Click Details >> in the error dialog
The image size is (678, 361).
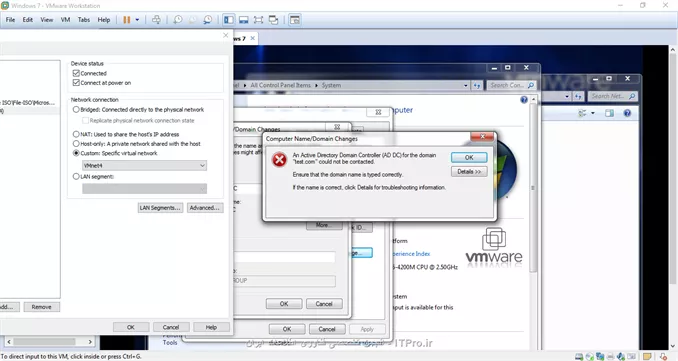tap(469, 172)
